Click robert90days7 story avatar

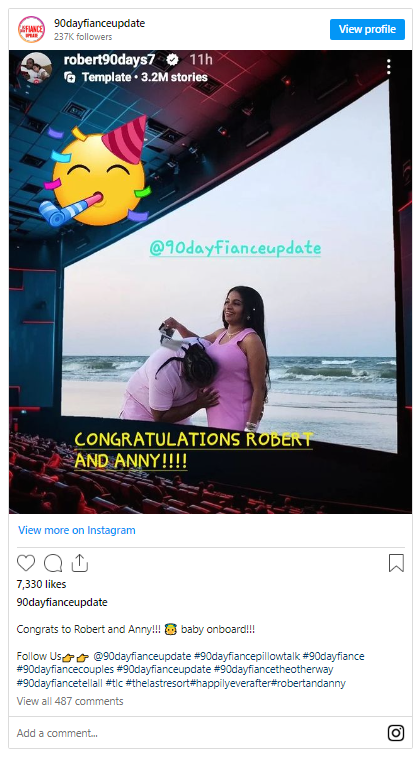coord(36,68)
